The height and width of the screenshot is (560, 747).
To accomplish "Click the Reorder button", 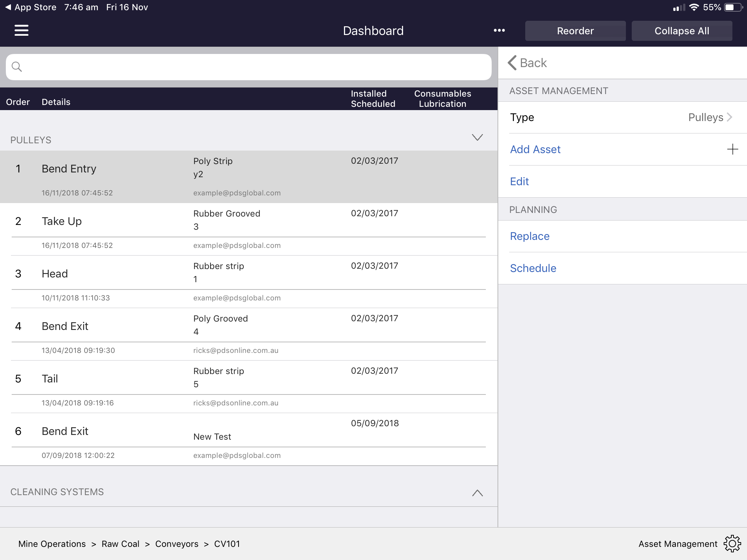I will 575,31.
